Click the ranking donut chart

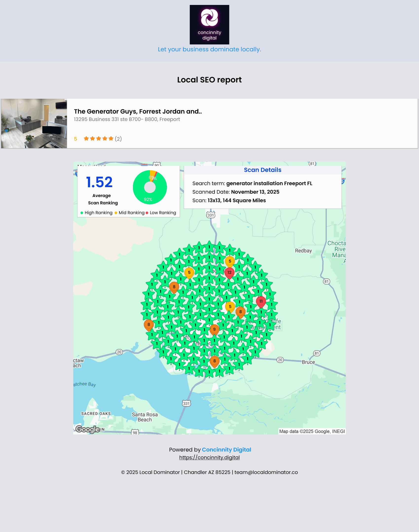tap(150, 187)
